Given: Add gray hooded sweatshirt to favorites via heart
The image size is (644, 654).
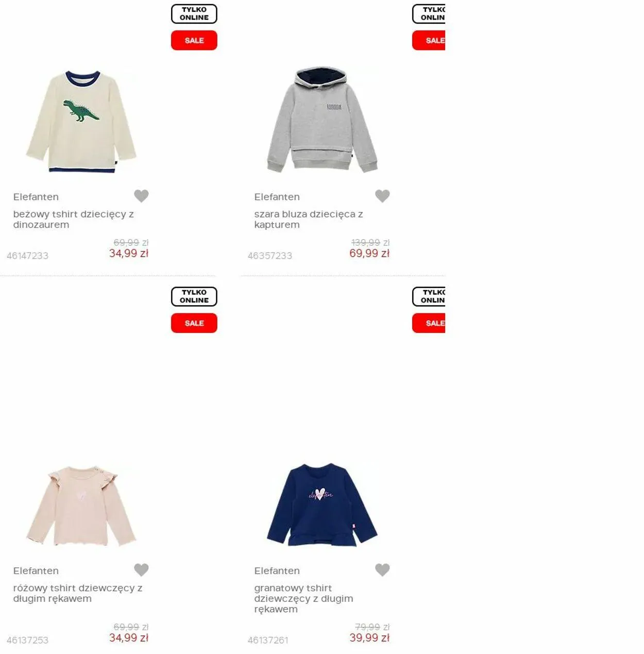Looking at the screenshot, I should click(382, 196).
